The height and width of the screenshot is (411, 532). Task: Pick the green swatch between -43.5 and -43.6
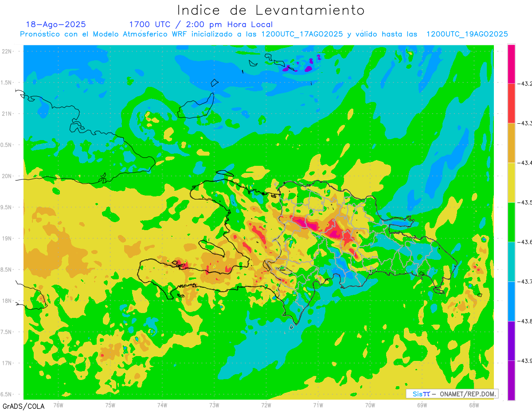point(511,222)
